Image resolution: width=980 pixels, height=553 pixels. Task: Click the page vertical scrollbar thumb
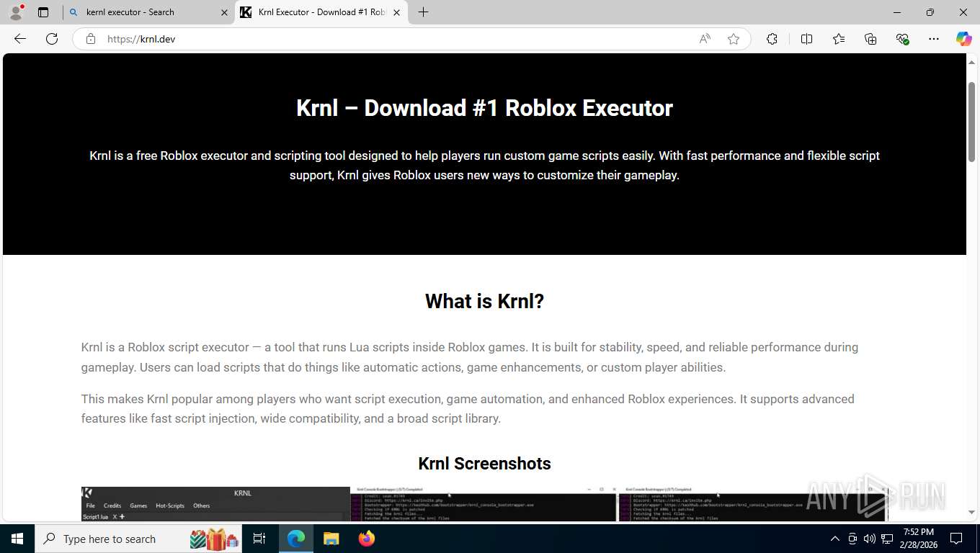[x=971, y=121]
